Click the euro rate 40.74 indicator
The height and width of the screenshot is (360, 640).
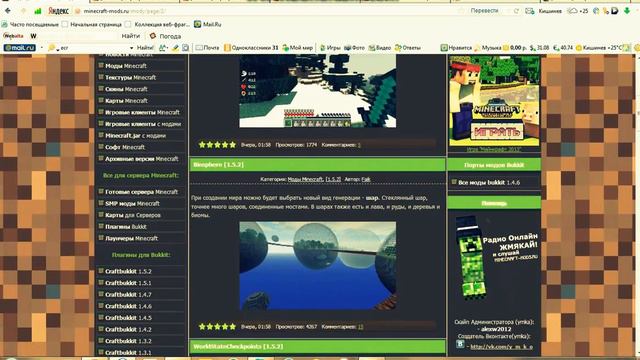[563, 48]
